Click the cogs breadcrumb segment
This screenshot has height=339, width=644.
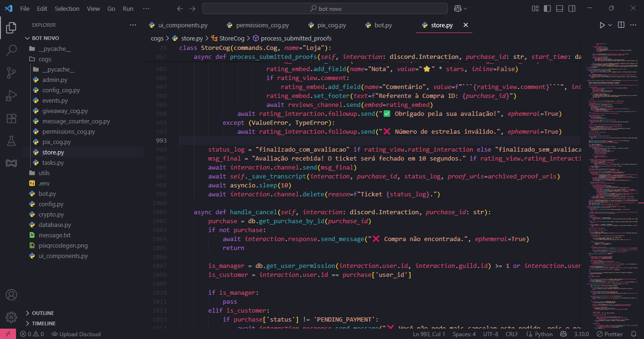click(x=157, y=38)
